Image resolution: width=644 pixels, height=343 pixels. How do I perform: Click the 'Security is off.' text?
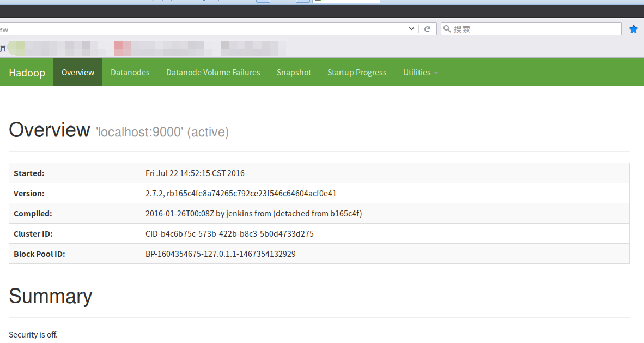click(x=33, y=334)
